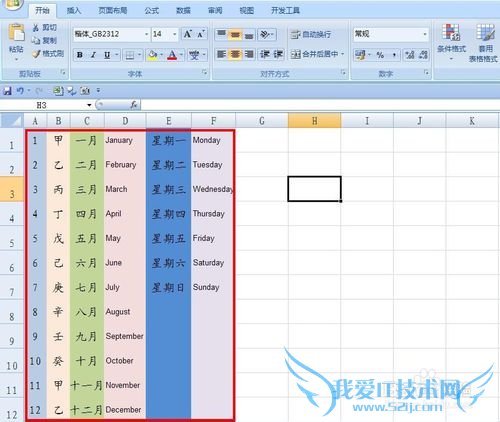
Task: Expand the font name dropdown
Action: 146,34
